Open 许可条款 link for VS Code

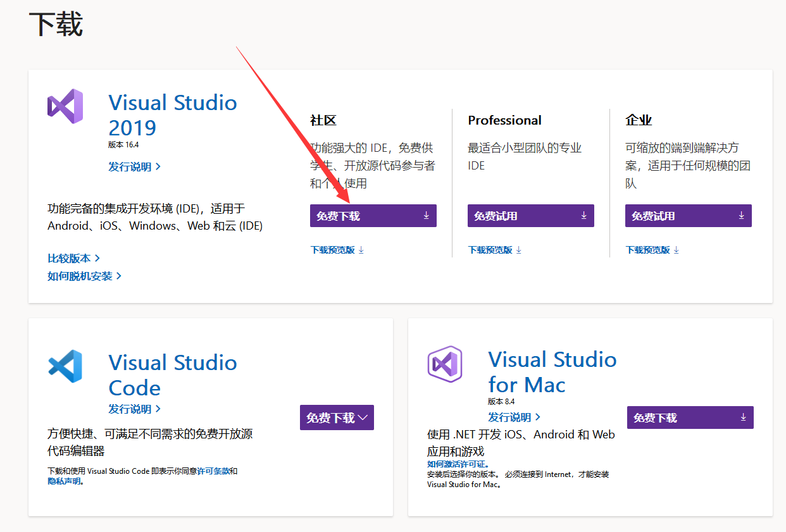[x=213, y=471]
